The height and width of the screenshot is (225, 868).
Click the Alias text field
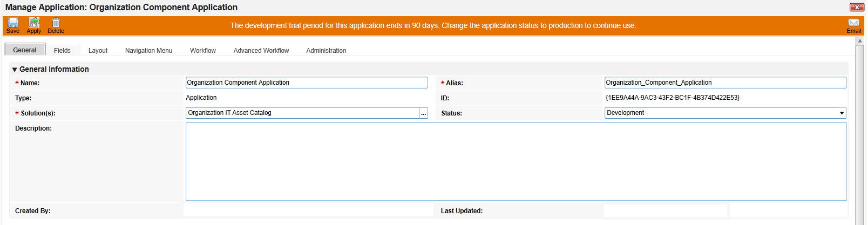pyautogui.click(x=725, y=83)
